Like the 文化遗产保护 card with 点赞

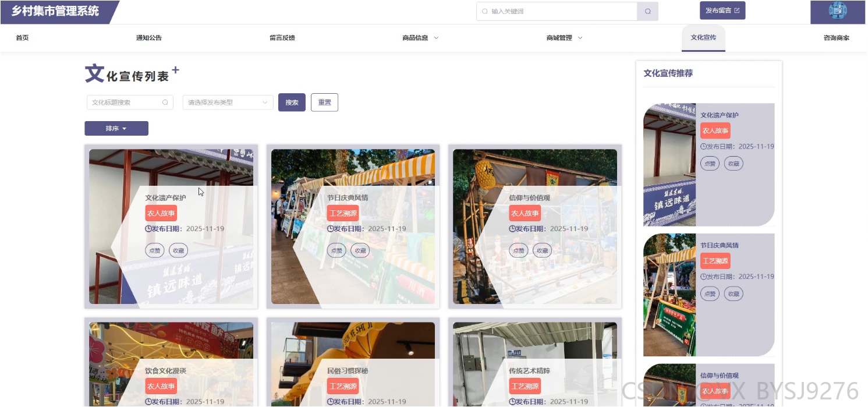click(x=155, y=250)
